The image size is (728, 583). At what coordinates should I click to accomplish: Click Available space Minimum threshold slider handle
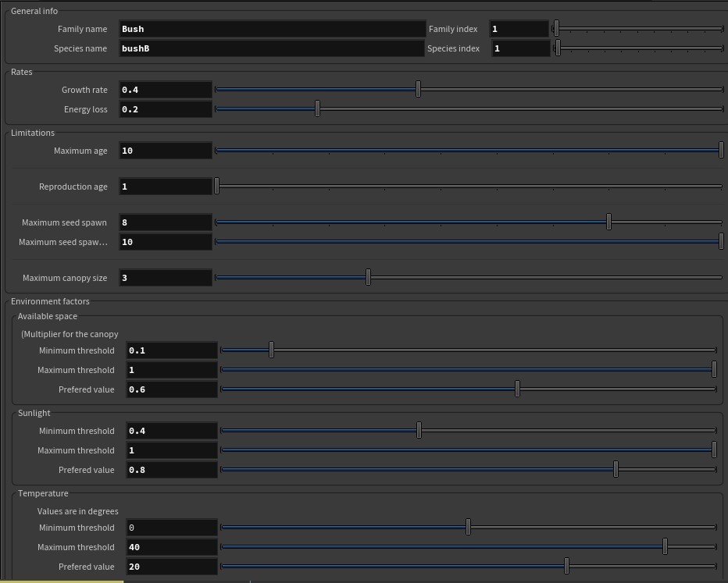click(x=272, y=350)
